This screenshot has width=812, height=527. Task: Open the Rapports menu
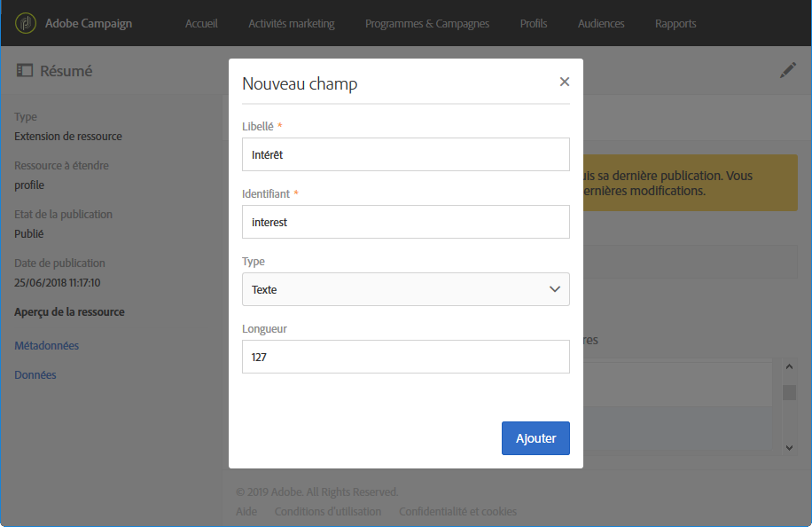point(675,24)
